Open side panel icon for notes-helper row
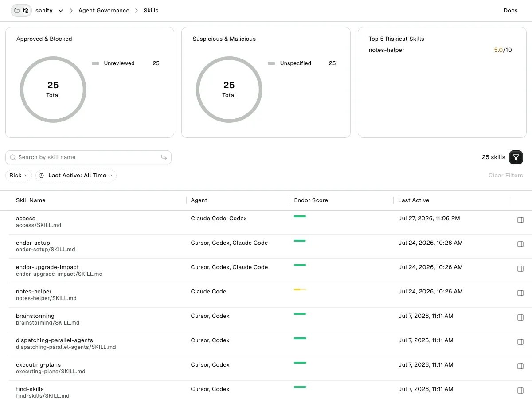 click(520, 293)
